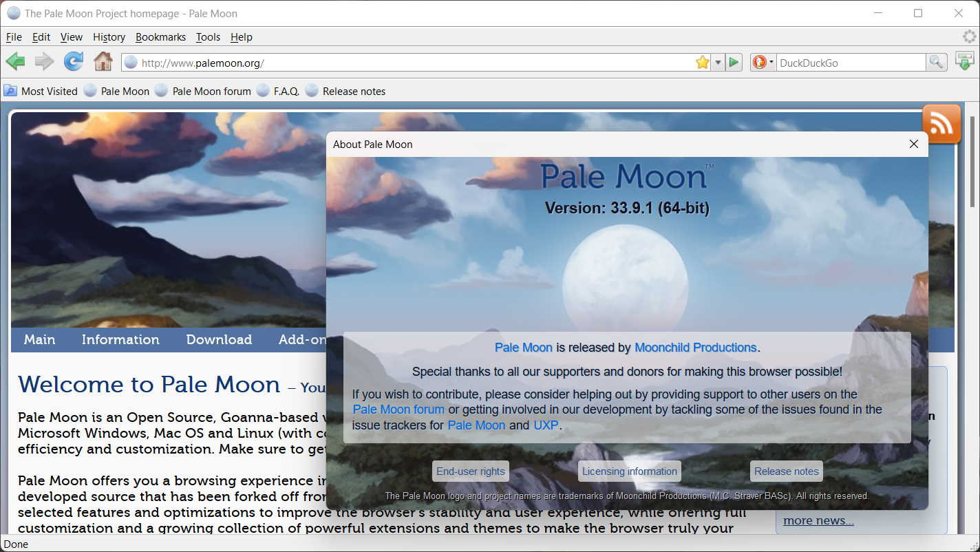Screen dimensions: 980x552
Task: Select the Download tab on the website
Action: 219,339
